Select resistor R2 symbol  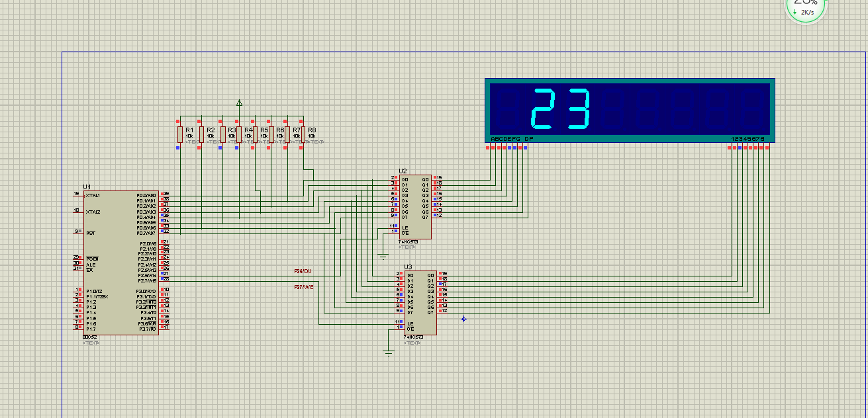(201, 135)
